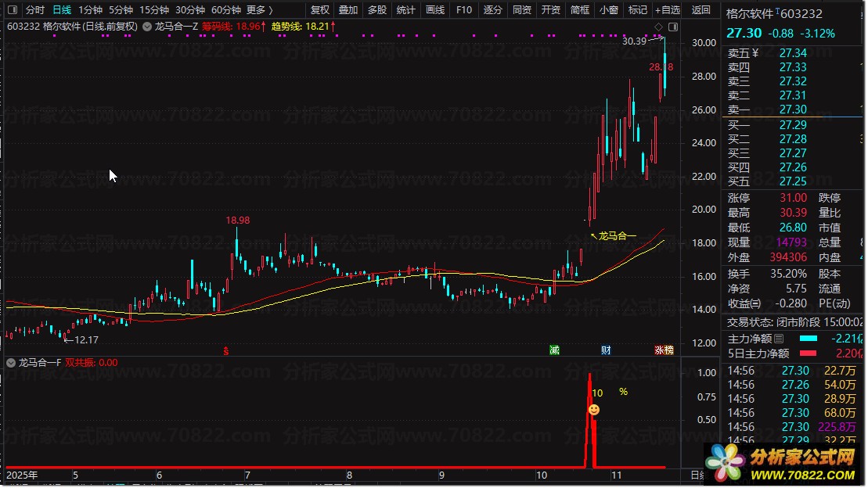Switch to 分时 intraday view
868x488 pixels.
tap(35, 10)
